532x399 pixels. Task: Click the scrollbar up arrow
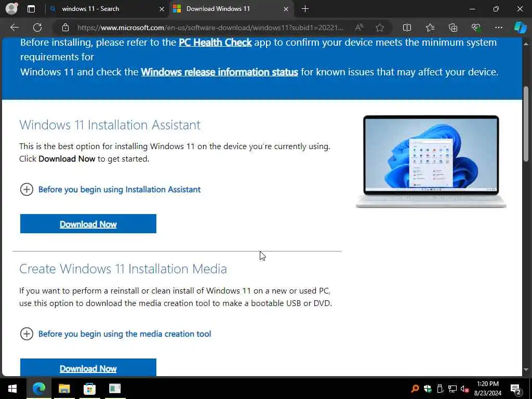tap(526, 44)
